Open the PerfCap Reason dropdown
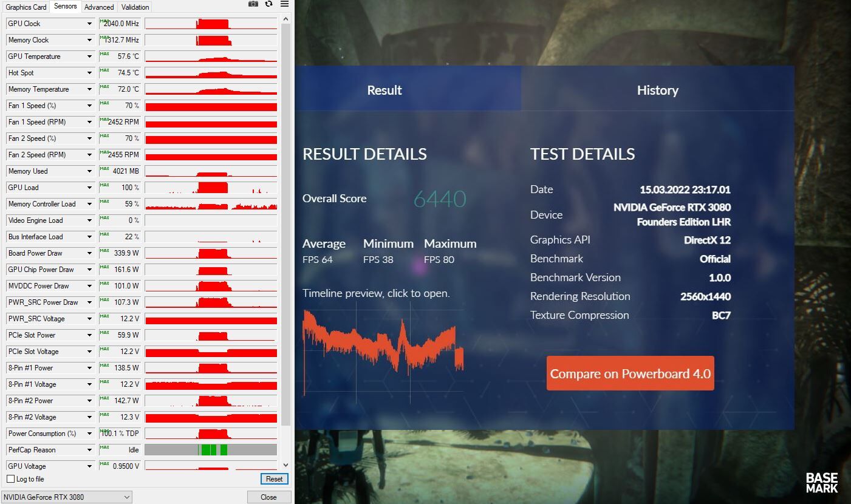This screenshot has width=851, height=504. pyautogui.click(x=89, y=450)
